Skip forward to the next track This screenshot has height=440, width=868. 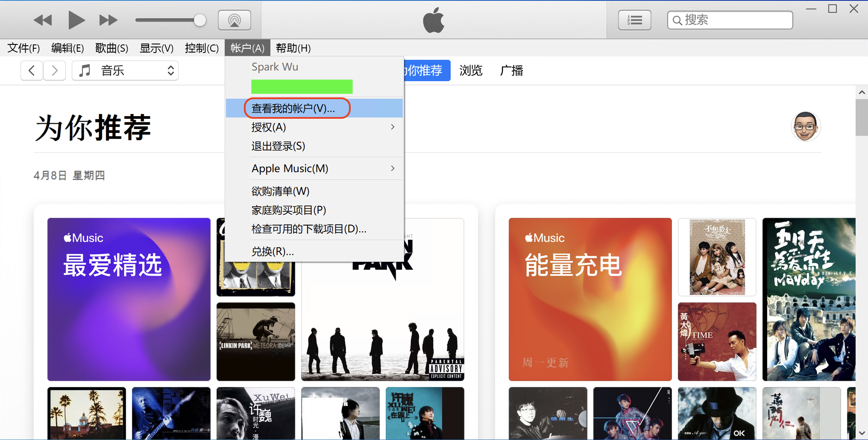(x=108, y=20)
